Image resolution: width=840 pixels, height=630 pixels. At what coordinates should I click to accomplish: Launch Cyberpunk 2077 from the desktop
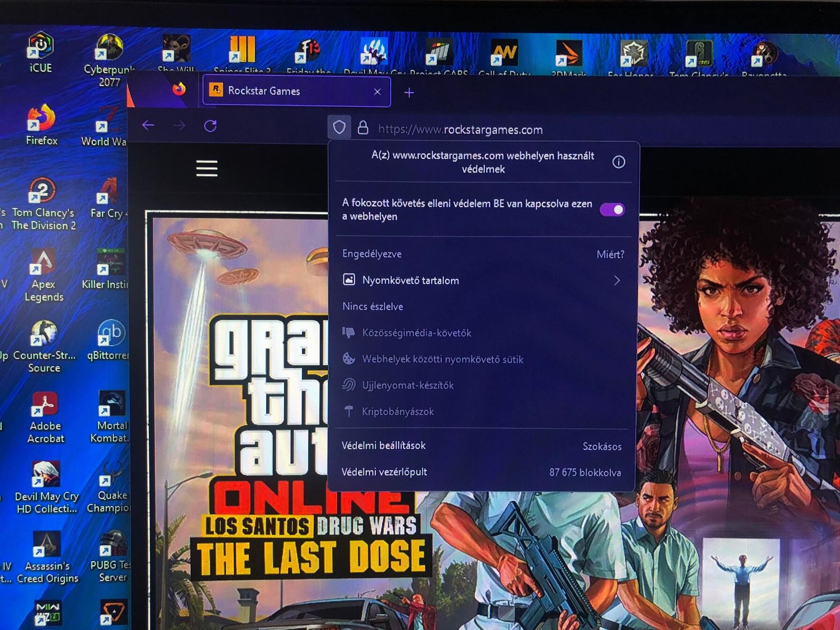click(109, 60)
